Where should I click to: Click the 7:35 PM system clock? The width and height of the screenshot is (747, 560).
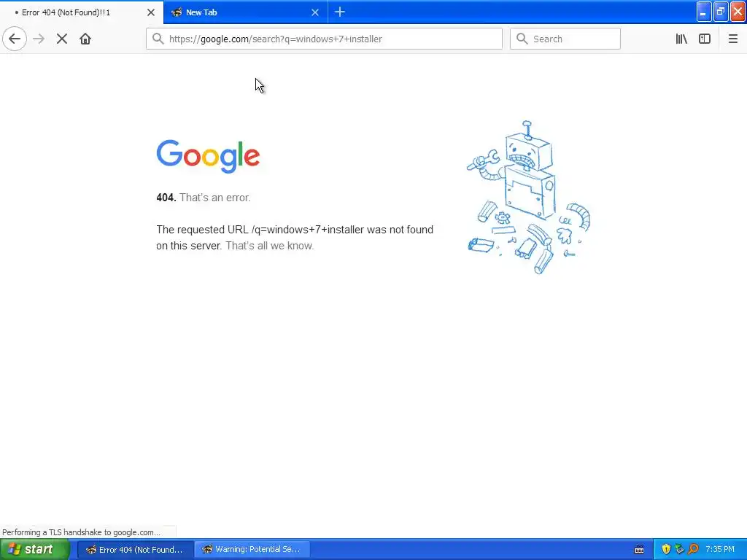pos(720,549)
